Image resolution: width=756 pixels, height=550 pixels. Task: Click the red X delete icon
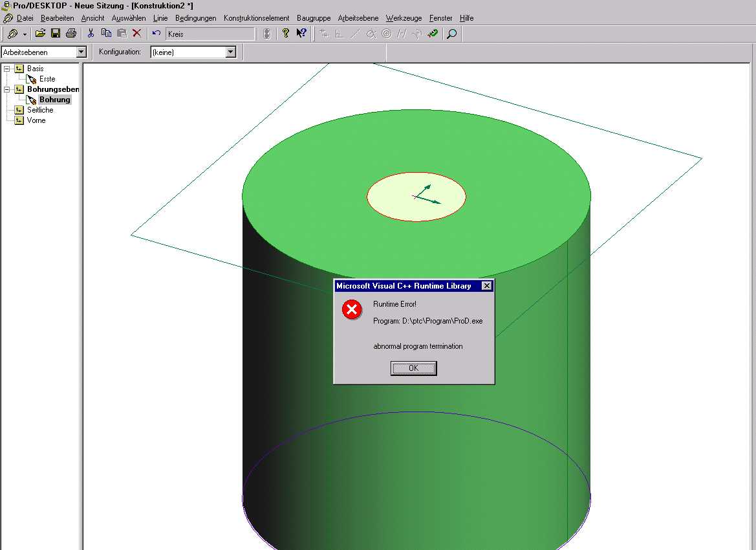click(137, 33)
